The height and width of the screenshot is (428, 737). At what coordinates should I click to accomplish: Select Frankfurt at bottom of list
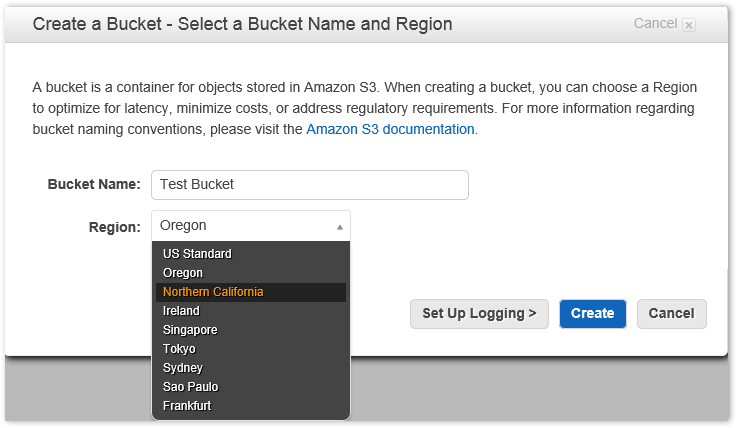click(187, 406)
